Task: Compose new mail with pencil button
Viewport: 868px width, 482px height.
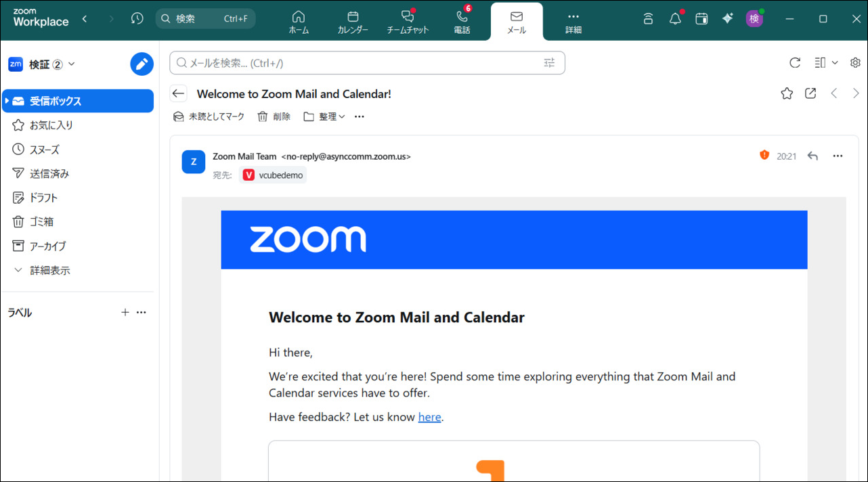Action: click(x=142, y=64)
